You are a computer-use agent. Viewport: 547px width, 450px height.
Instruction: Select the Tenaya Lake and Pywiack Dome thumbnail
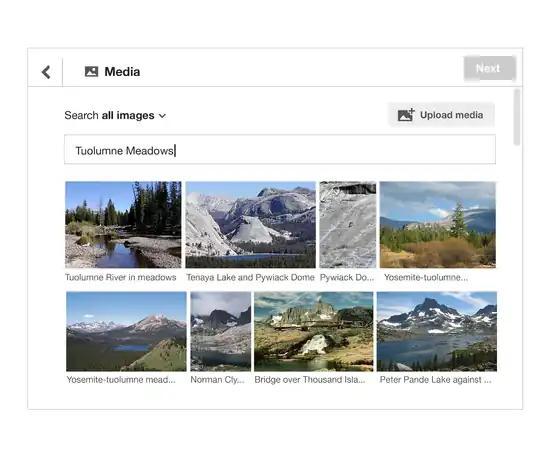coord(250,225)
